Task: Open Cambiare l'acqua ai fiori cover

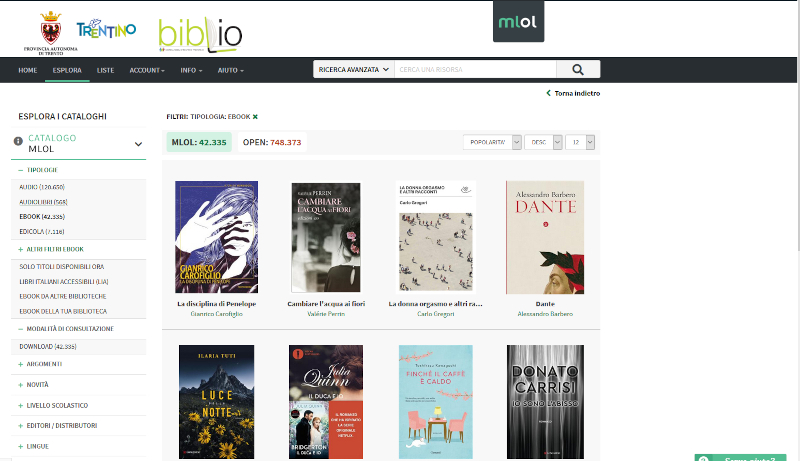Action: (x=326, y=238)
